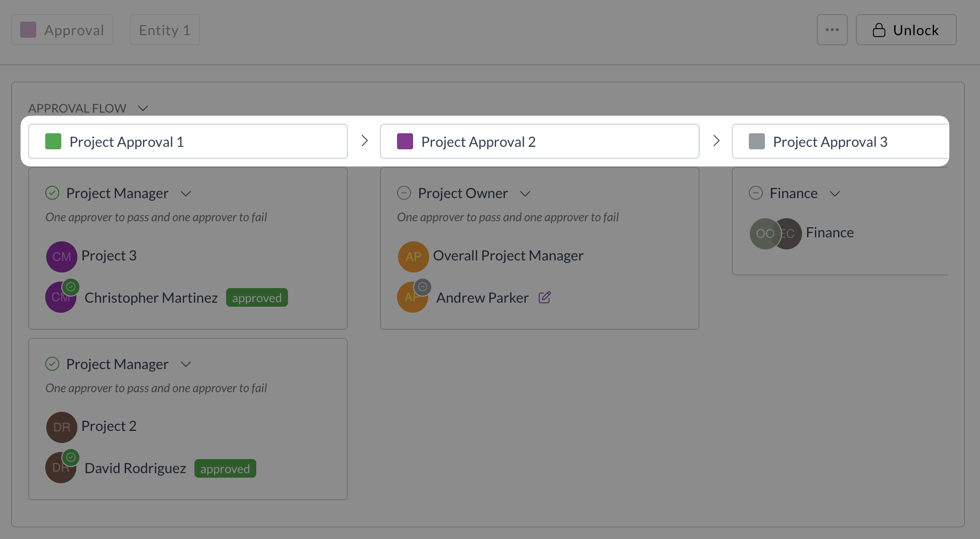Click the green swatch of Project Approval 1
This screenshot has height=539, width=980.
(53, 142)
